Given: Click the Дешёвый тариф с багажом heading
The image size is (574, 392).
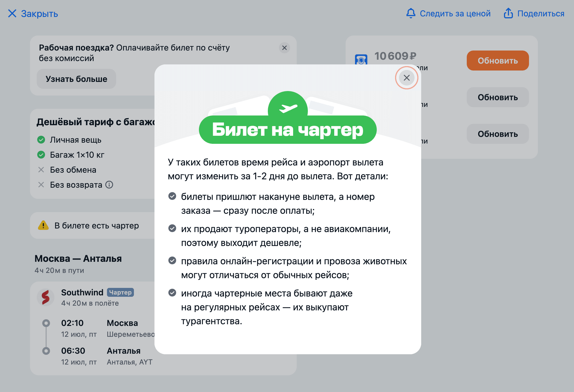Looking at the screenshot, I should pos(96,122).
